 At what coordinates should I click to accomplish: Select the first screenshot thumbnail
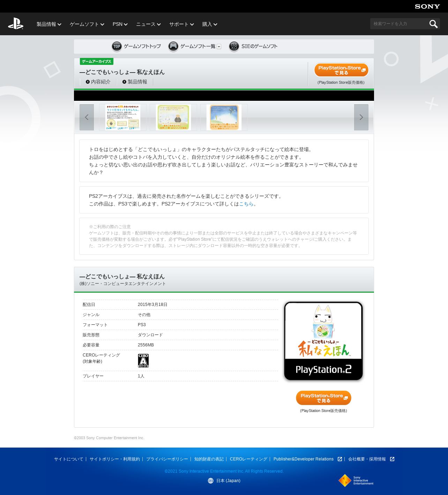[123, 118]
